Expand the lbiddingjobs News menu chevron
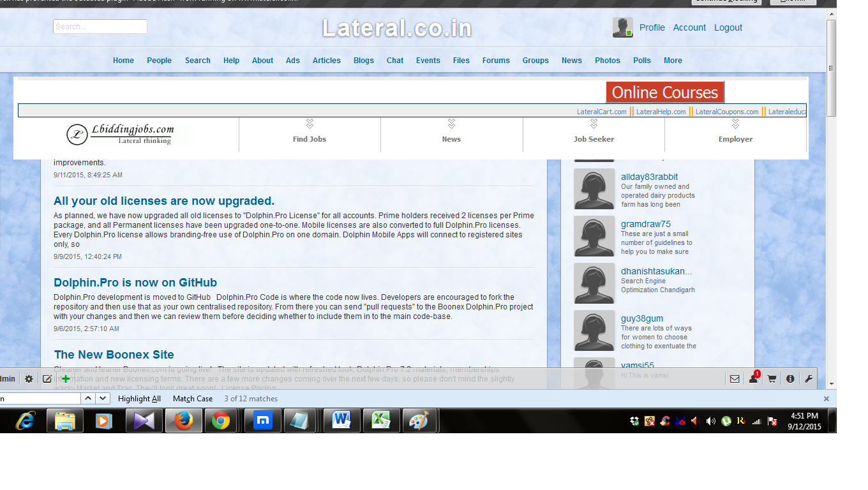Viewport: 868px width, 490px height. pos(451,123)
